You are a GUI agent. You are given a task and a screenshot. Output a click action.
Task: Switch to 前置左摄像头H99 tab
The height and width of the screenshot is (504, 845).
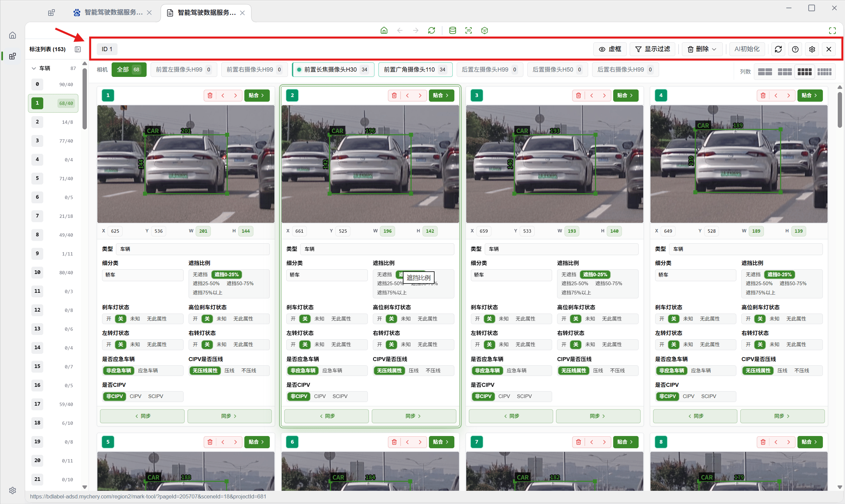184,70
